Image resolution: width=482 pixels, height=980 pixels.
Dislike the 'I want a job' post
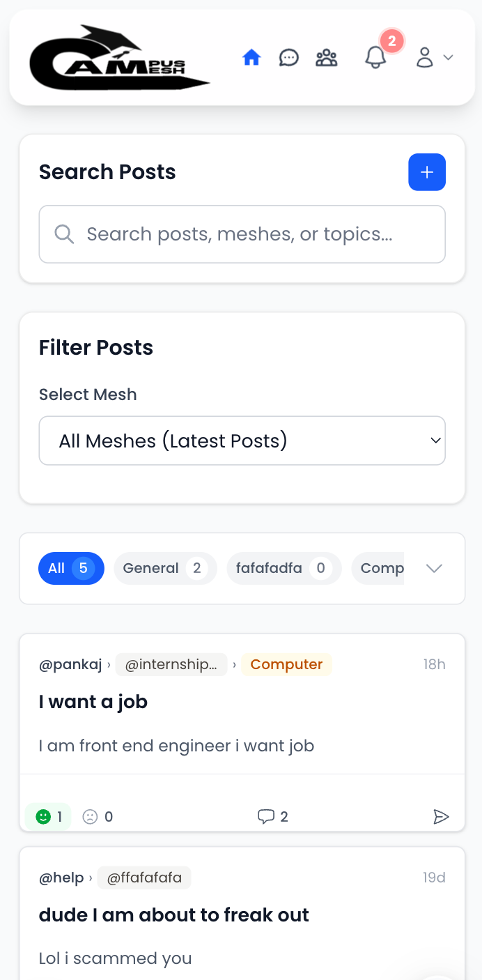coord(98,816)
